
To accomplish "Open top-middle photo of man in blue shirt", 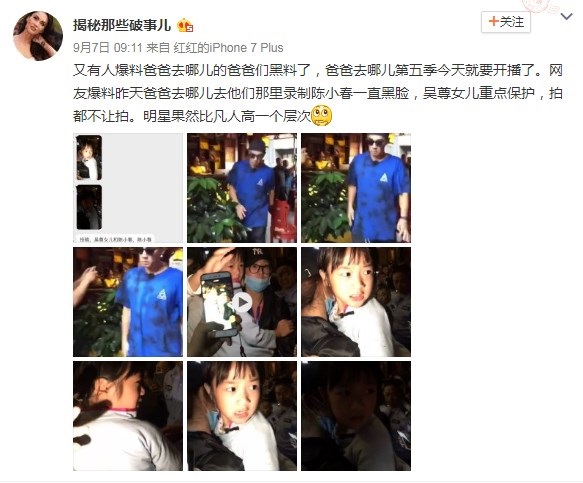I will [242, 188].
